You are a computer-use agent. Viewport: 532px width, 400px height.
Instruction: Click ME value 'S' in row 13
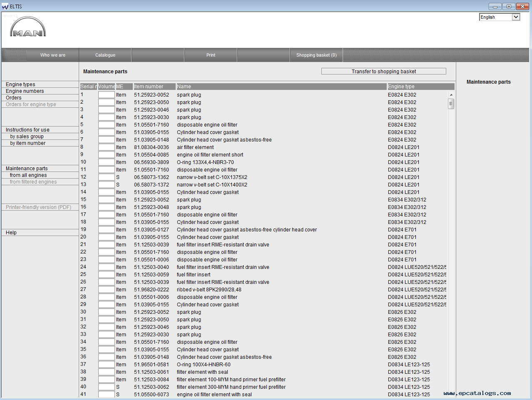tap(118, 185)
